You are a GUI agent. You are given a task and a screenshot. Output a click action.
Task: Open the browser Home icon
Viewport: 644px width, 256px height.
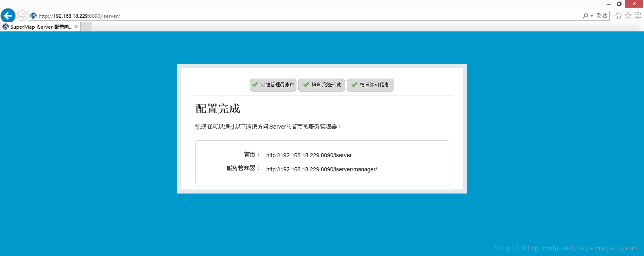[x=618, y=15]
